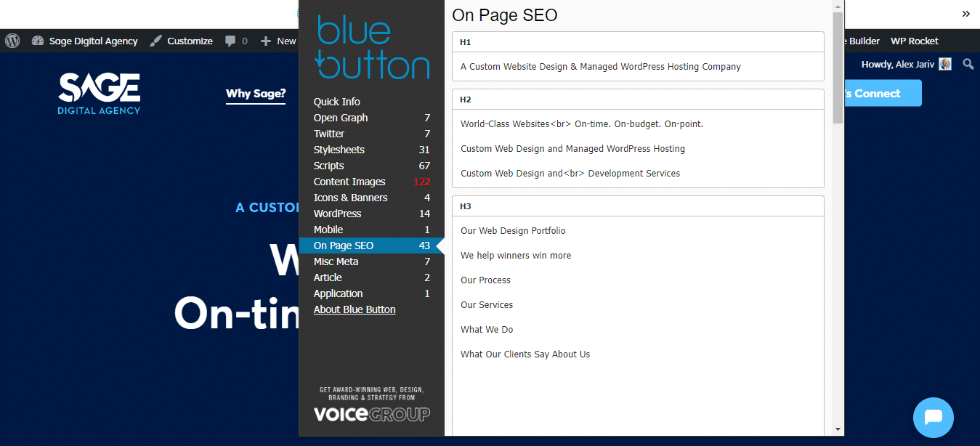Click the Sage Digital Agency site logo
Image resolution: width=980 pixels, height=446 pixels.
[x=100, y=94]
